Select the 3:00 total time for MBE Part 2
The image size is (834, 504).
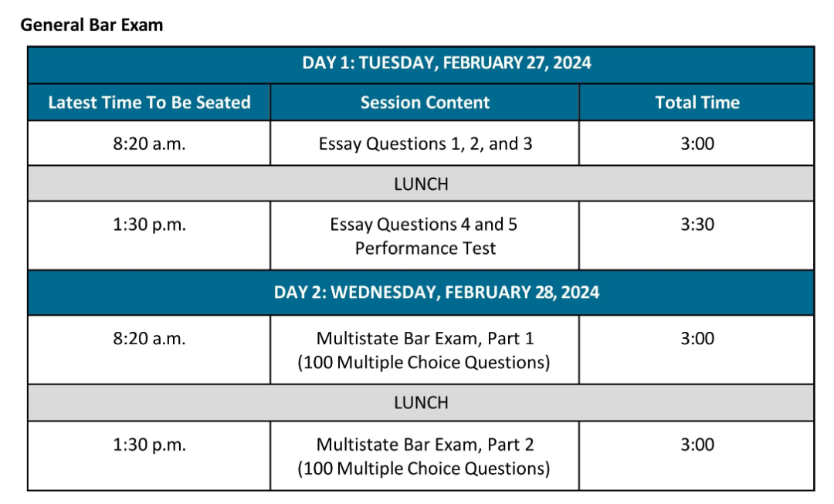[697, 455]
